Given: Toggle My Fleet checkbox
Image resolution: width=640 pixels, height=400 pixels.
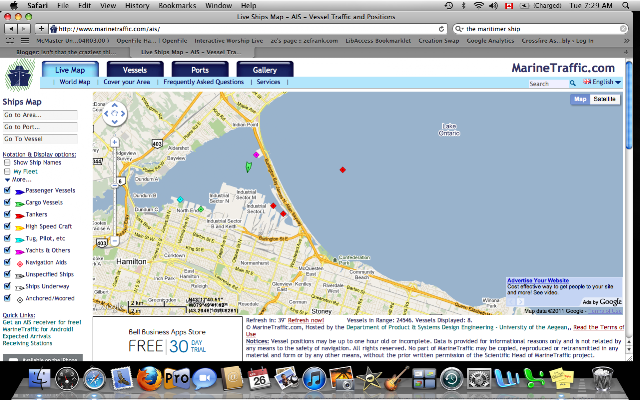Looking at the screenshot, I should tap(7, 171).
